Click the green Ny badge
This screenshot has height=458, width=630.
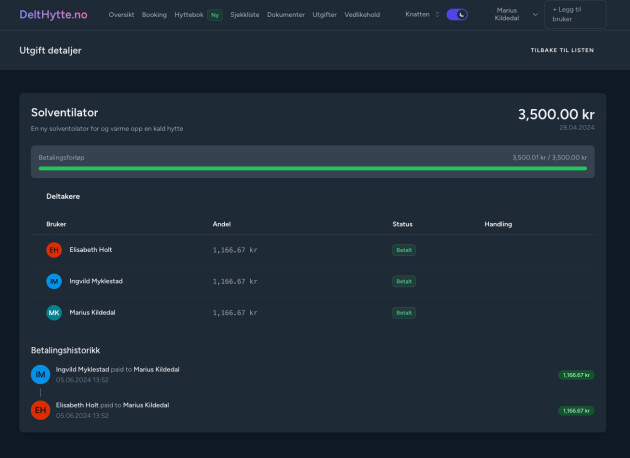215,15
